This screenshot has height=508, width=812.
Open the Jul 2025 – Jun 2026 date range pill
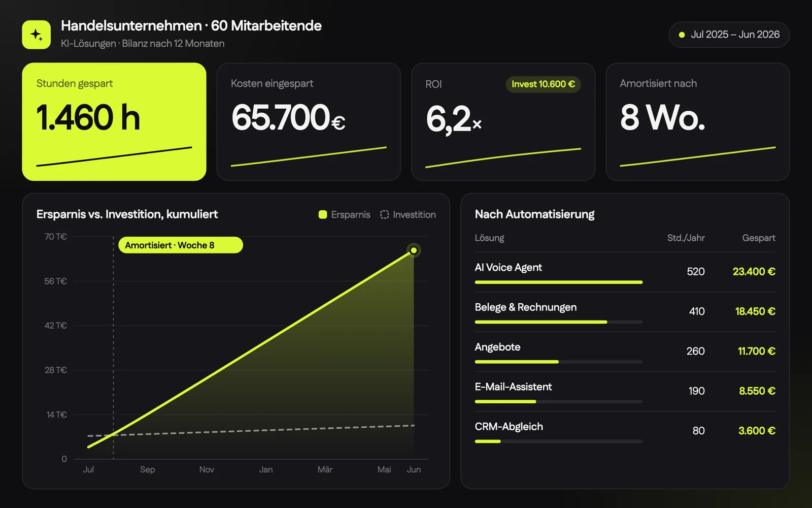(729, 35)
